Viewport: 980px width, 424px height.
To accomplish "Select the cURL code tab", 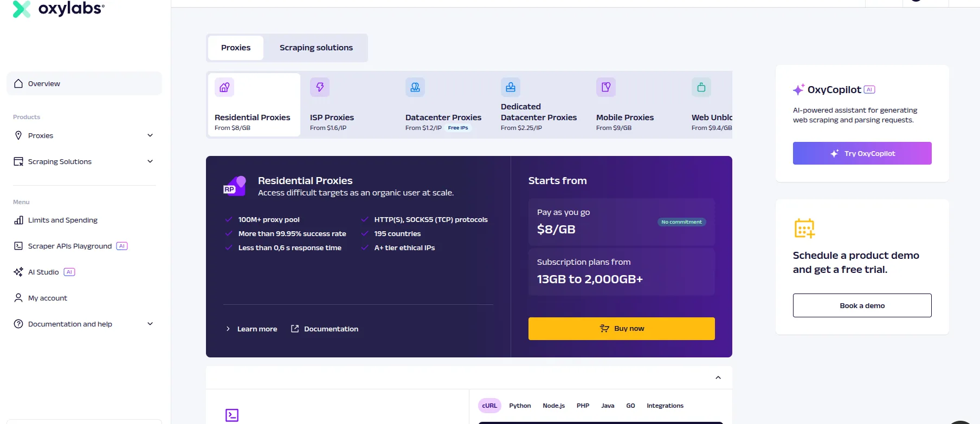I will click(489, 406).
